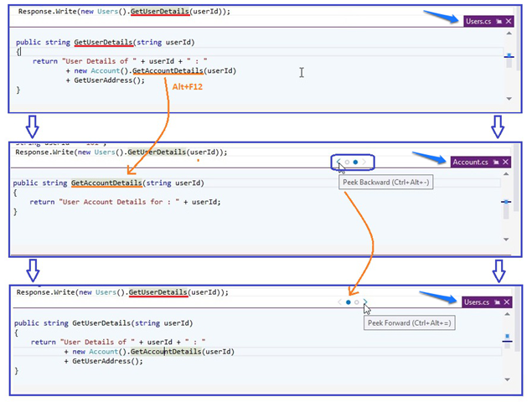Click scroll-up arrow in top Users.cs peek
The image size is (532, 402).
point(509,33)
